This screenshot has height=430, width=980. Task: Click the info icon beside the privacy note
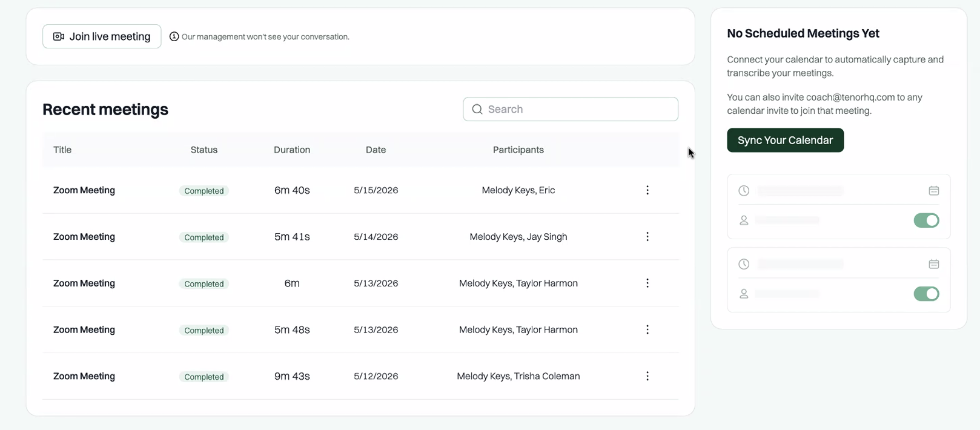[x=174, y=36]
